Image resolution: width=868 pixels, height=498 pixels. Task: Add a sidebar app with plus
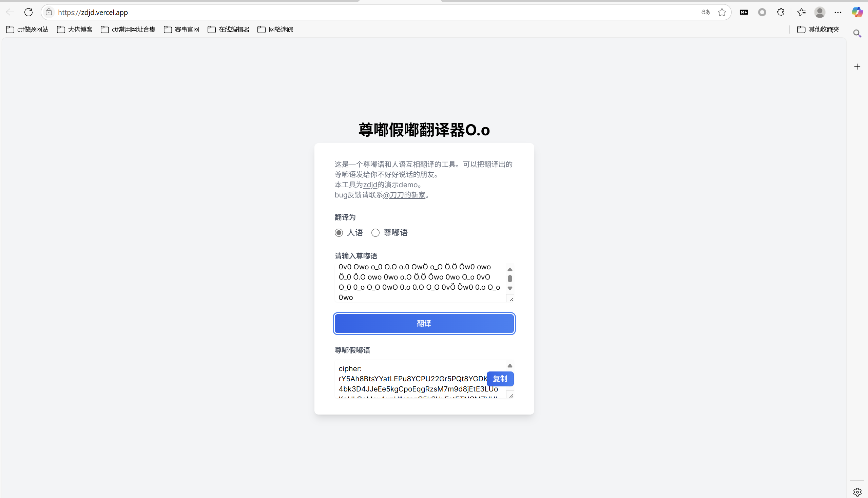tap(857, 67)
